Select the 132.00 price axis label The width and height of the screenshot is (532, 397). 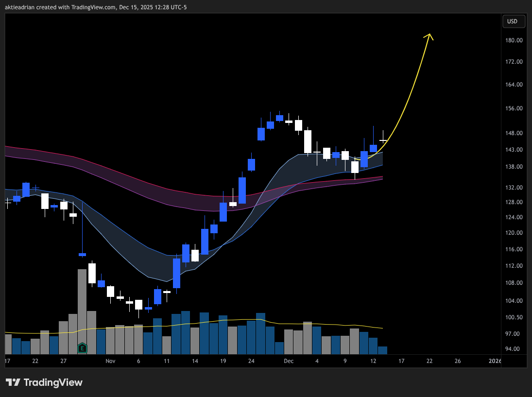514,188
